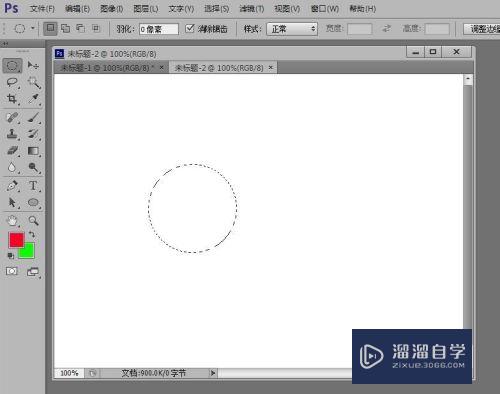Open the green background color swatch
Viewport: 500px width, 394px height.
coord(28,252)
